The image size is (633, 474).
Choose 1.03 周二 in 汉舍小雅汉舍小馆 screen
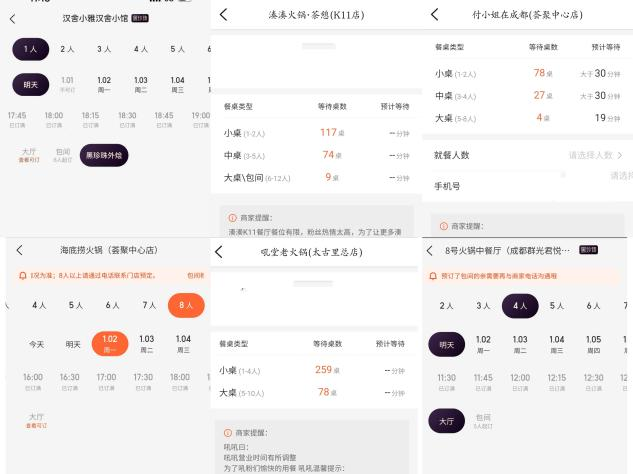(140, 84)
